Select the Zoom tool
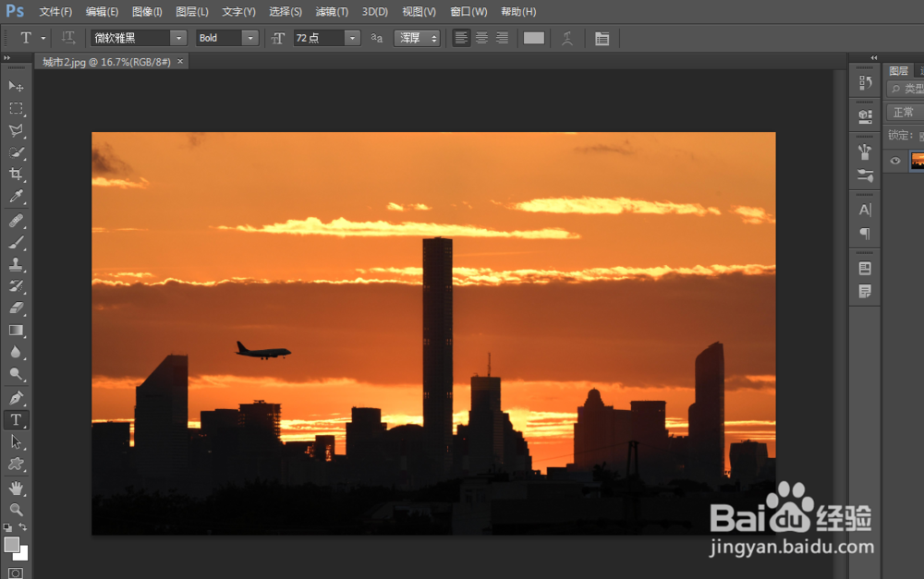The image size is (924, 579). [16, 510]
